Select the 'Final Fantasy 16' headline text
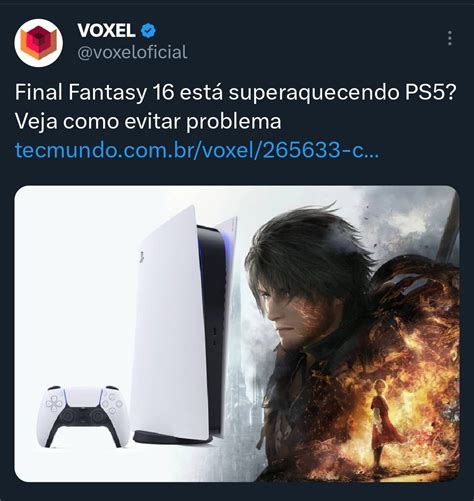The height and width of the screenshot is (501, 474). pyautogui.click(x=95, y=92)
